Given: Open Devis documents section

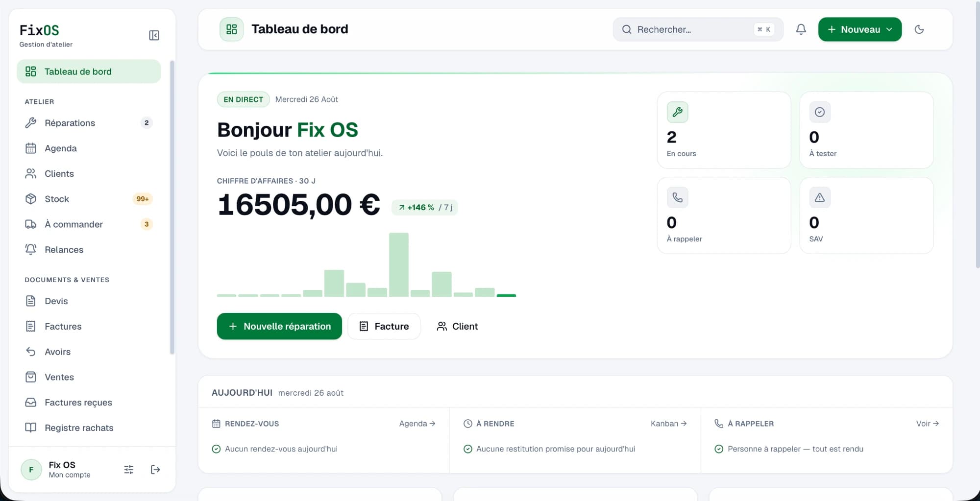Looking at the screenshot, I should click(x=89, y=301).
